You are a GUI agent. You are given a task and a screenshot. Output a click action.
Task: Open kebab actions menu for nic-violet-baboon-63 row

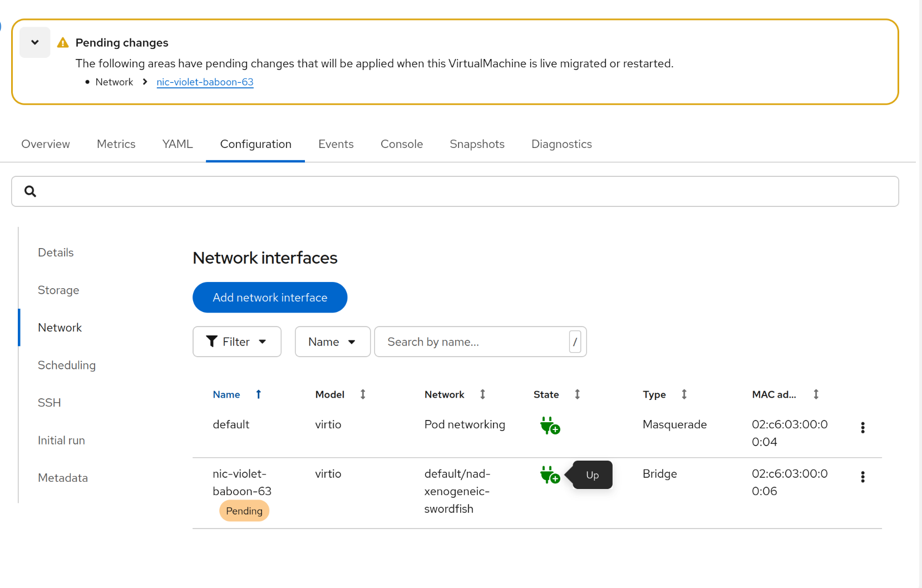[862, 477]
